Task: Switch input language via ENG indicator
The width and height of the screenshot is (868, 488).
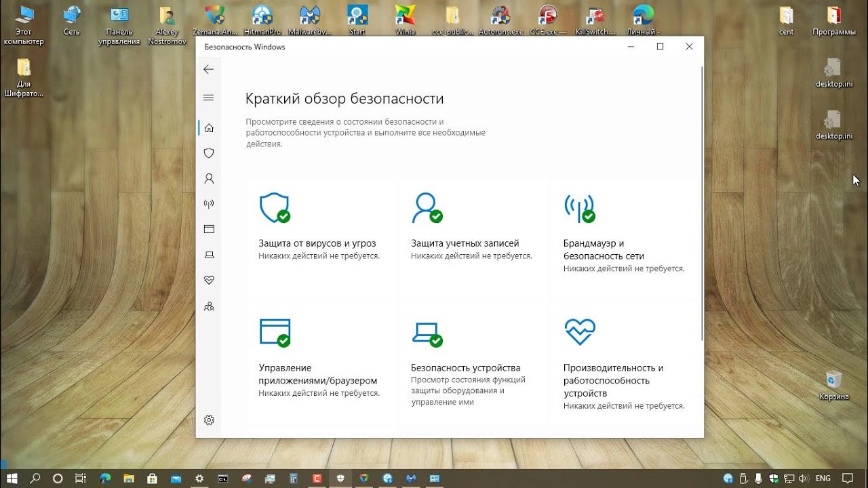Action: tap(823, 479)
